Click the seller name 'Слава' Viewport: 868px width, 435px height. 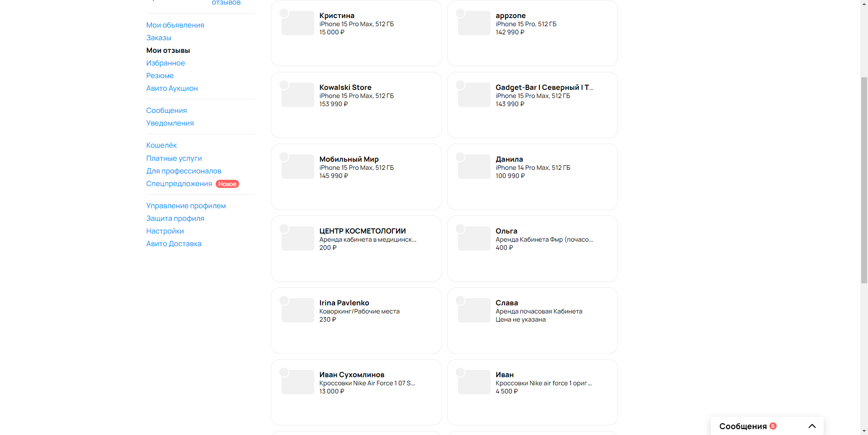[507, 303]
